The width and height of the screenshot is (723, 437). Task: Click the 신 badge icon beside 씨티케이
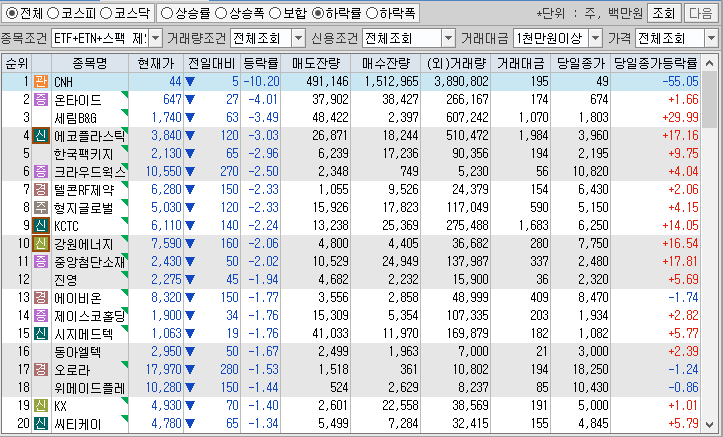click(x=41, y=424)
